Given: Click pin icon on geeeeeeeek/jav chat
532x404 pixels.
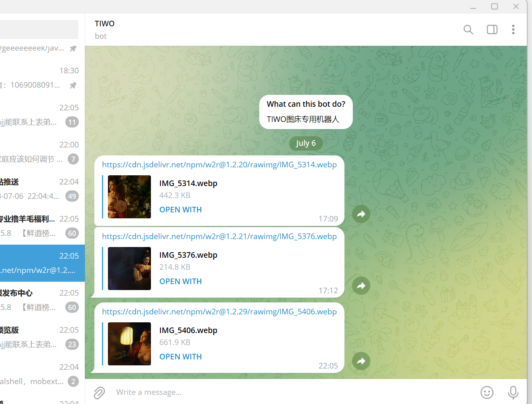Looking at the screenshot, I should 73,48.
